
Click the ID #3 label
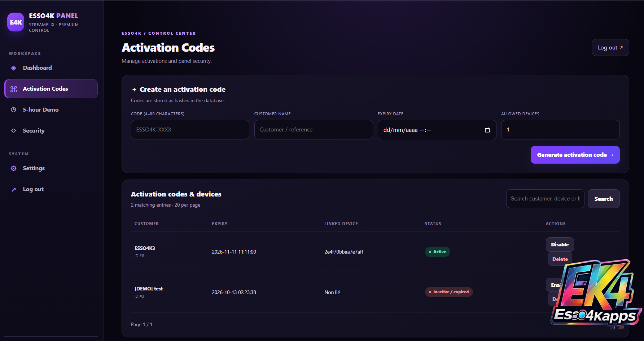pyautogui.click(x=139, y=296)
